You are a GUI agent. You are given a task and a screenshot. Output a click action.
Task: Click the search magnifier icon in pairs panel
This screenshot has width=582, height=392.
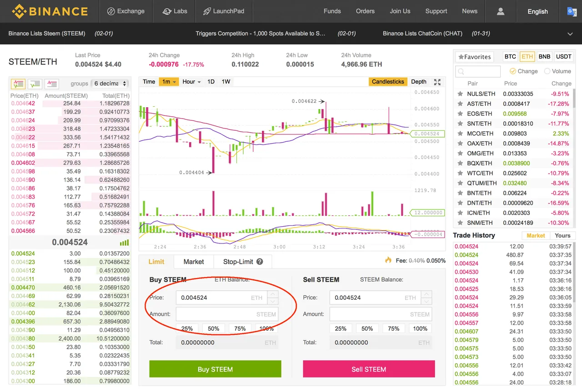click(x=462, y=71)
